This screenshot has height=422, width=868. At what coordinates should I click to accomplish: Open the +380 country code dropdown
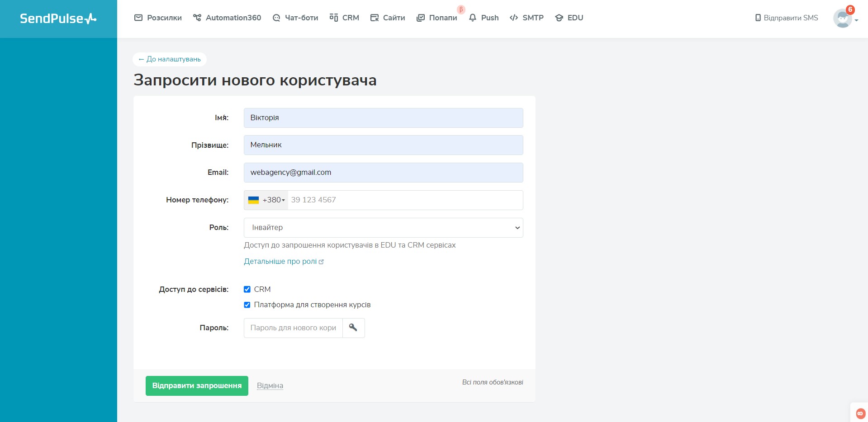(x=274, y=200)
